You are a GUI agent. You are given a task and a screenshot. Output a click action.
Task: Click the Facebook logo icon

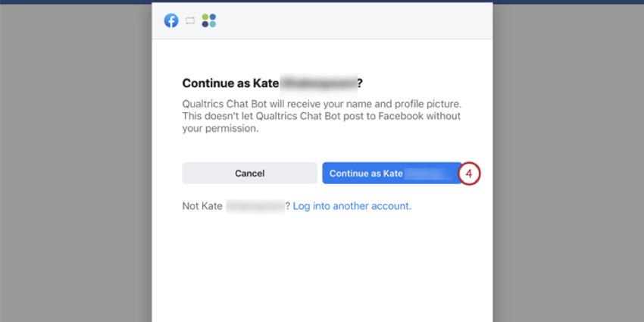click(171, 20)
